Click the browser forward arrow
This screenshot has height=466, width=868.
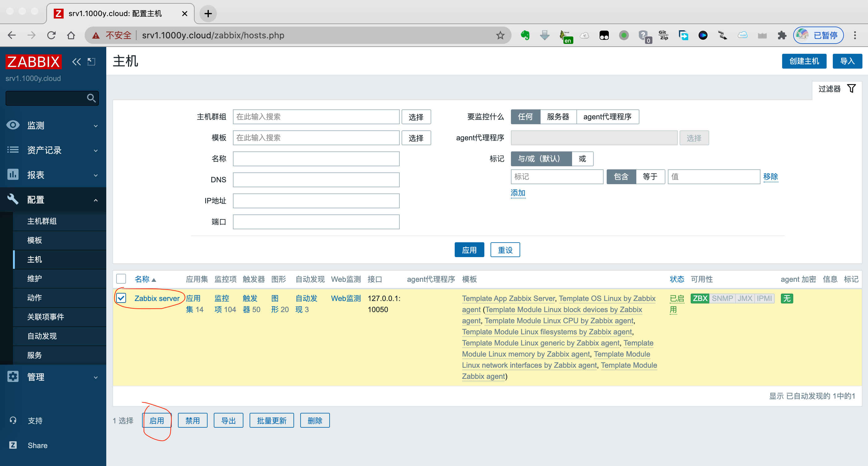coord(31,35)
